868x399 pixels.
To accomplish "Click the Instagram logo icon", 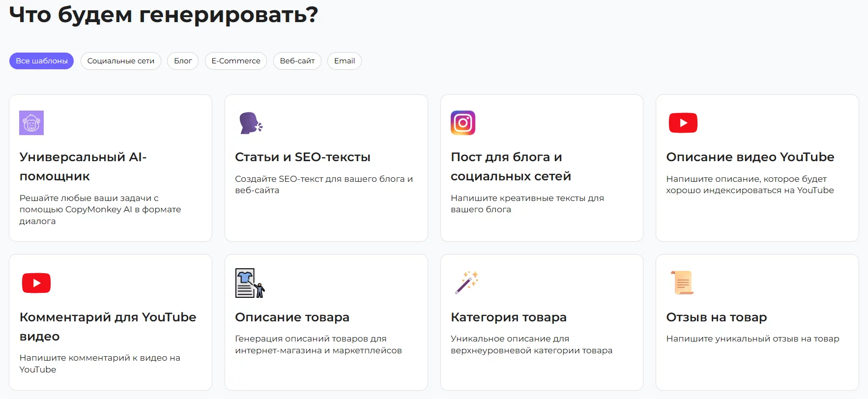I will [463, 123].
